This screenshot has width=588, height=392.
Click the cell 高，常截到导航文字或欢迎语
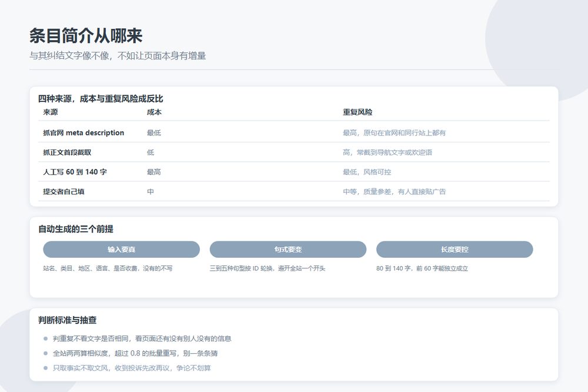coord(387,152)
